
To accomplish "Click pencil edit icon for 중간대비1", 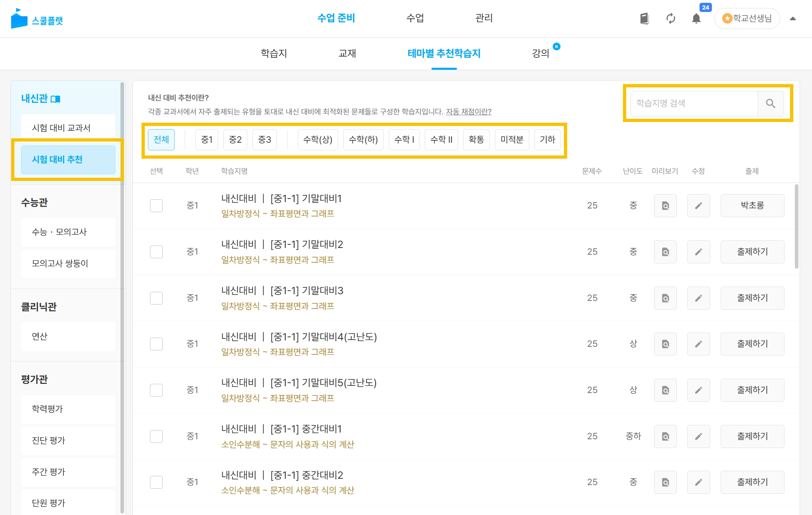I will 698,436.
